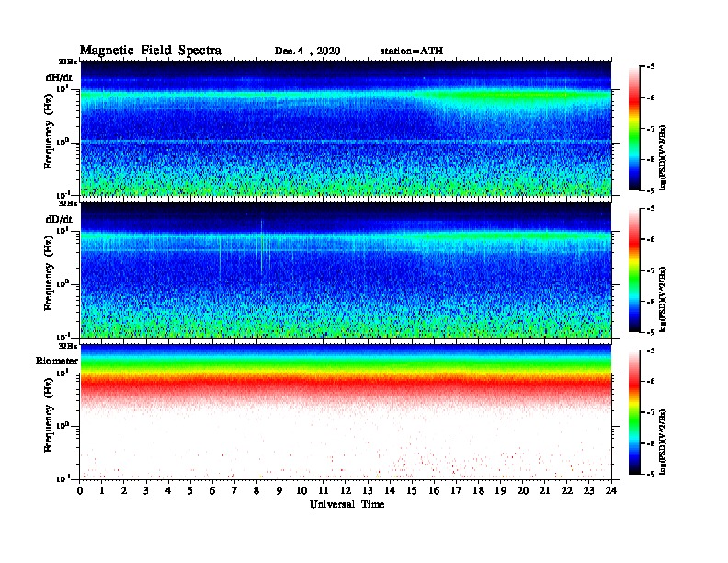Click the "-6" value on the dD/dt color bar
728x563 pixels.
coord(651,239)
